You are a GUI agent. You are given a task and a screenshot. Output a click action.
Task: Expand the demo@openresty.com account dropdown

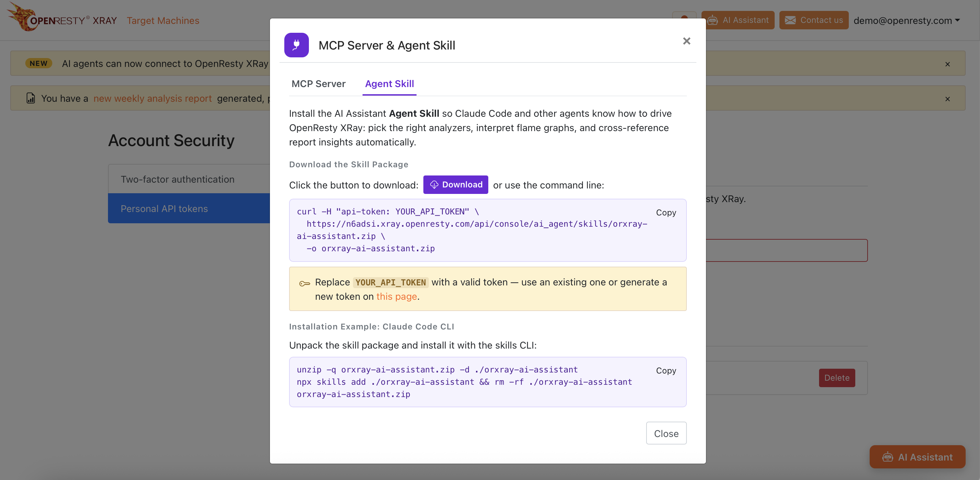pos(907,20)
